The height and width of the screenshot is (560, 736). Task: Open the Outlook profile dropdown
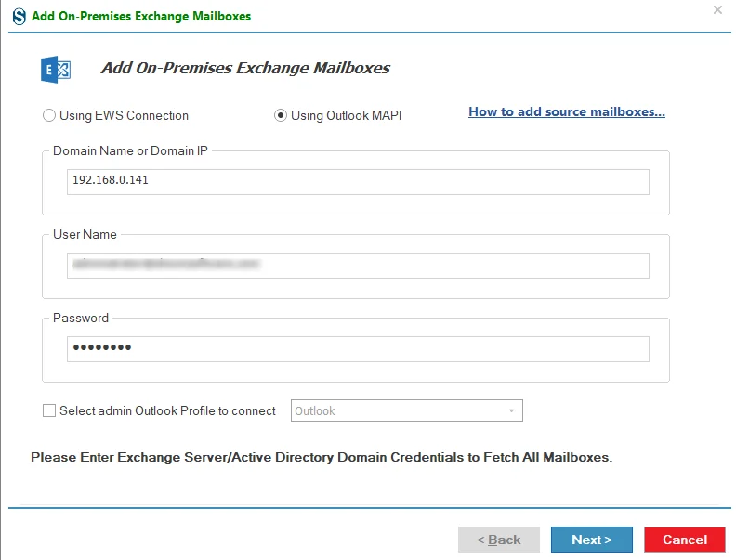point(406,410)
